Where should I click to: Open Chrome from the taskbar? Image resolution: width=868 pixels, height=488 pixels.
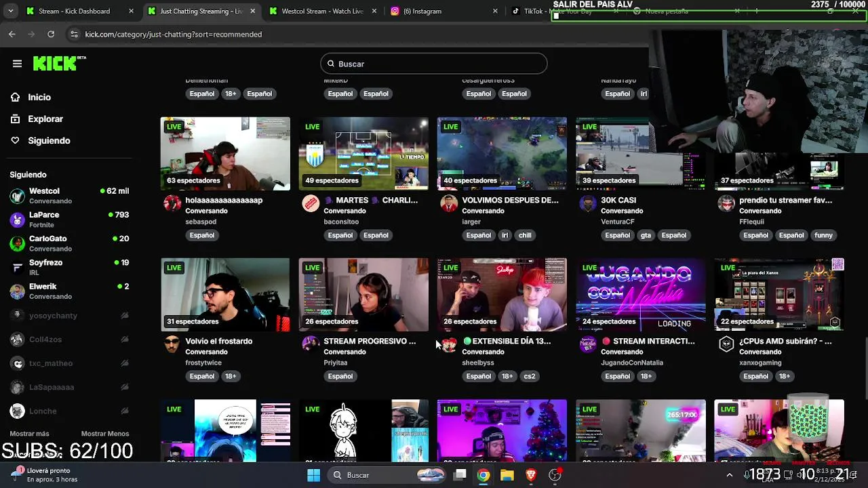(x=484, y=475)
